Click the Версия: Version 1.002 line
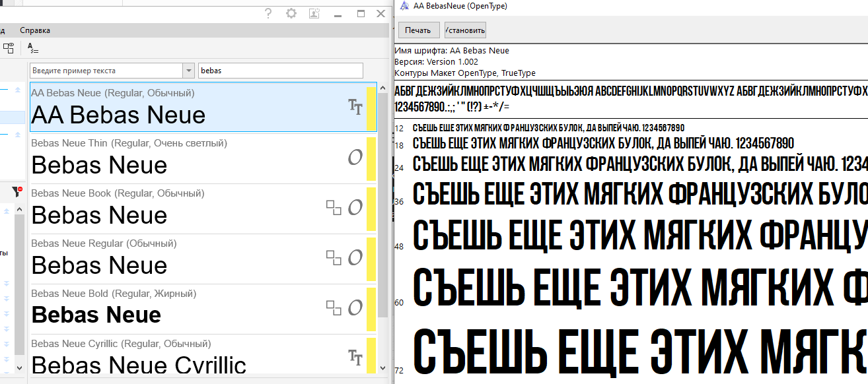Screen dimensions: 868x384 point(436,62)
